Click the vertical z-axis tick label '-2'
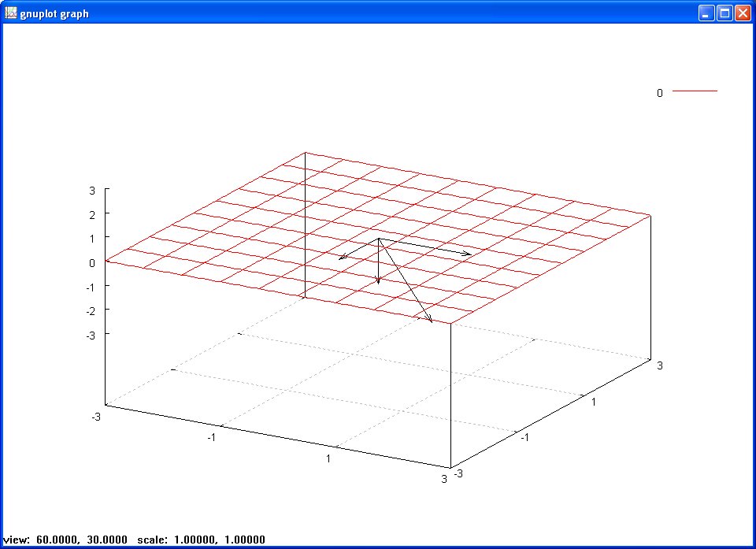This screenshot has height=549, width=756. (91, 311)
